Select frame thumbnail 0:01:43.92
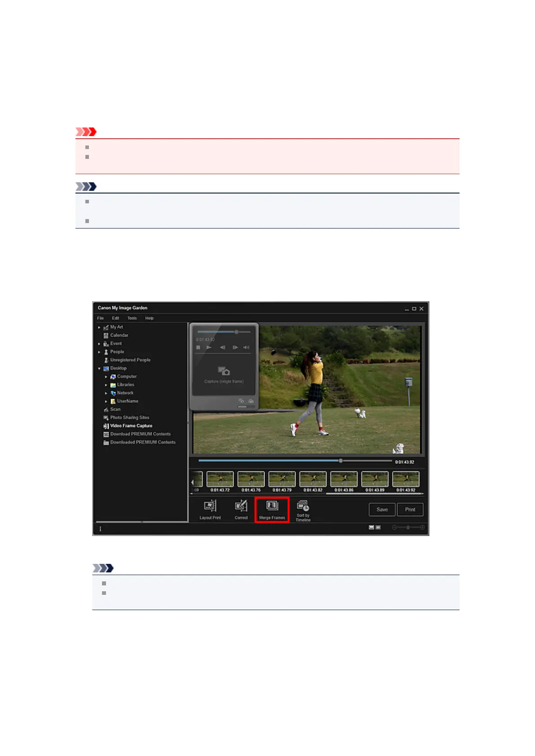This screenshot has width=535, height=756. click(406, 479)
